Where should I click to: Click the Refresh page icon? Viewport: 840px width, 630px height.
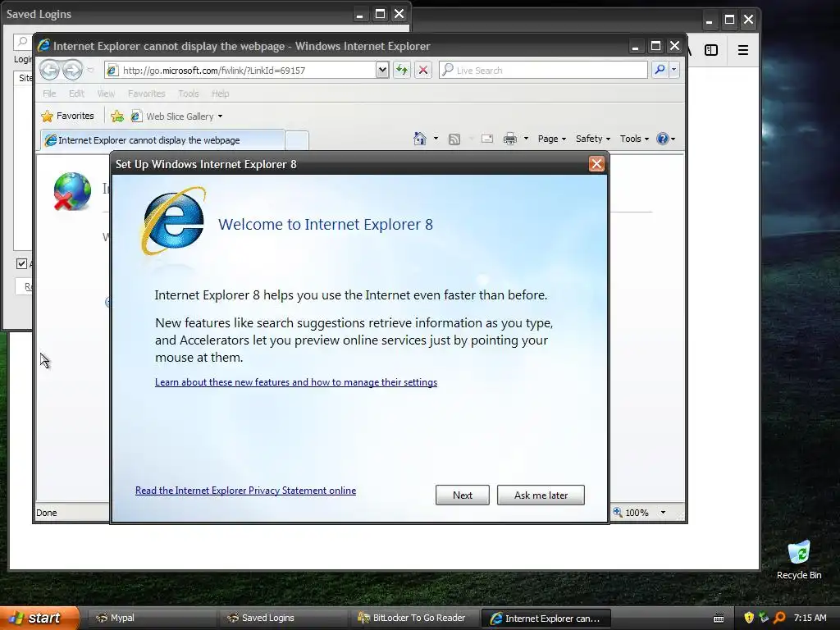coord(402,71)
